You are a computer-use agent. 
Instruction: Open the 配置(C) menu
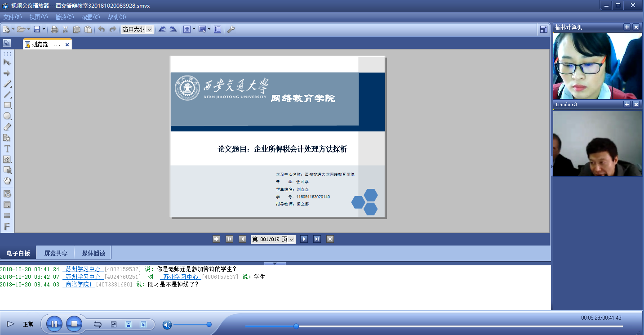[x=91, y=17]
